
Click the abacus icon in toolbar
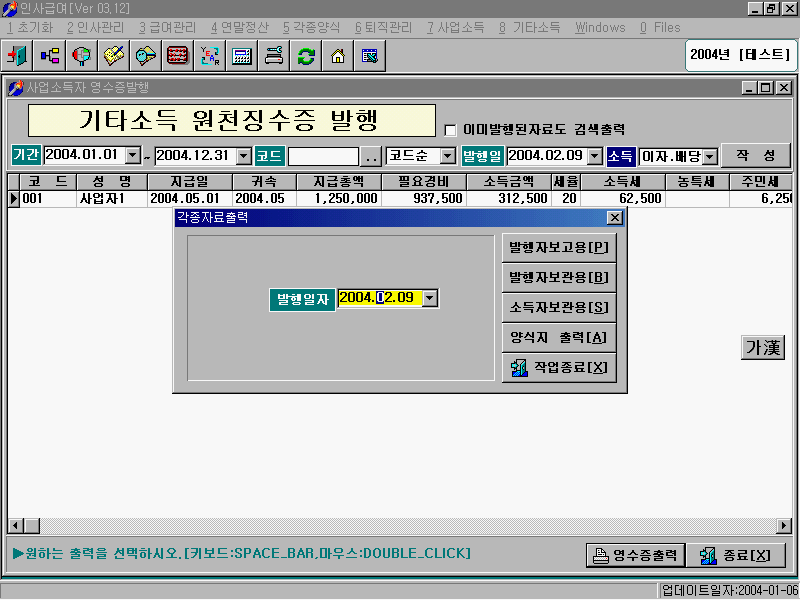[x=178, y=56]
